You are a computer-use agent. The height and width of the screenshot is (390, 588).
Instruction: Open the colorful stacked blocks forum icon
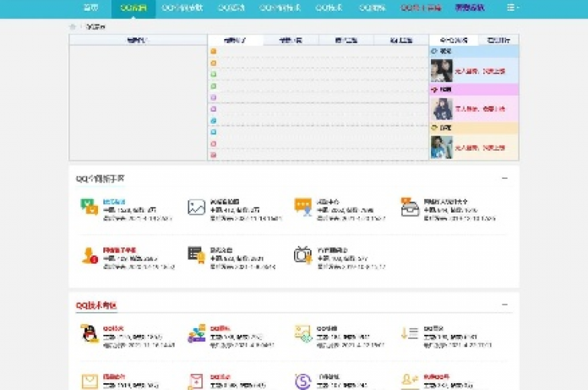point(197,333)
